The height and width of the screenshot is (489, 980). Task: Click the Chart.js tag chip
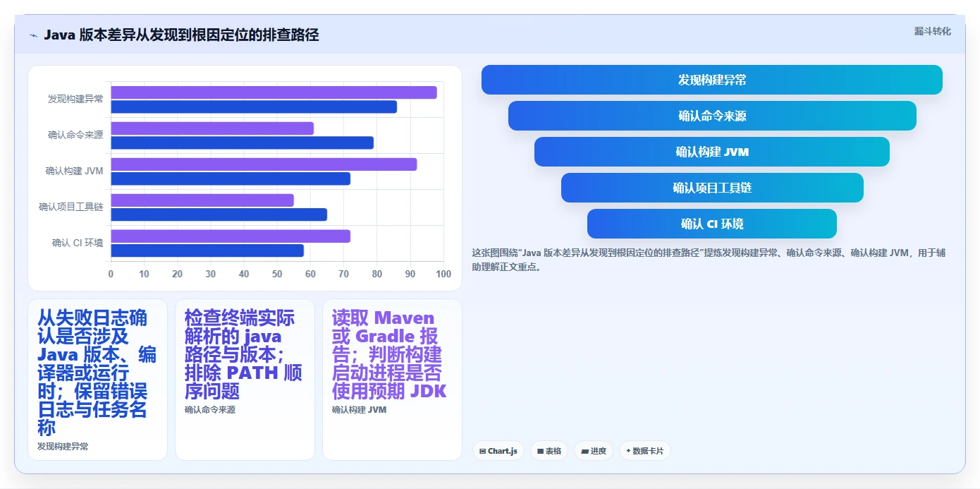coord(498,451)
